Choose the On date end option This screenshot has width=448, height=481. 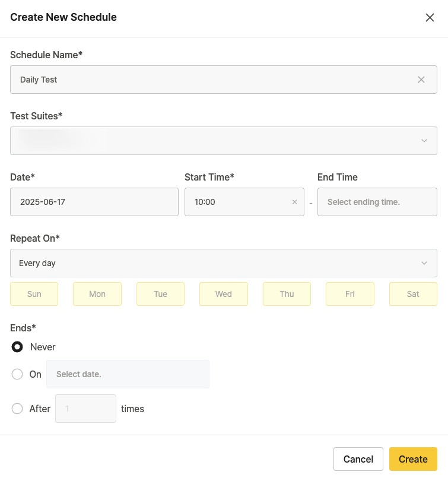click(17, 375)
